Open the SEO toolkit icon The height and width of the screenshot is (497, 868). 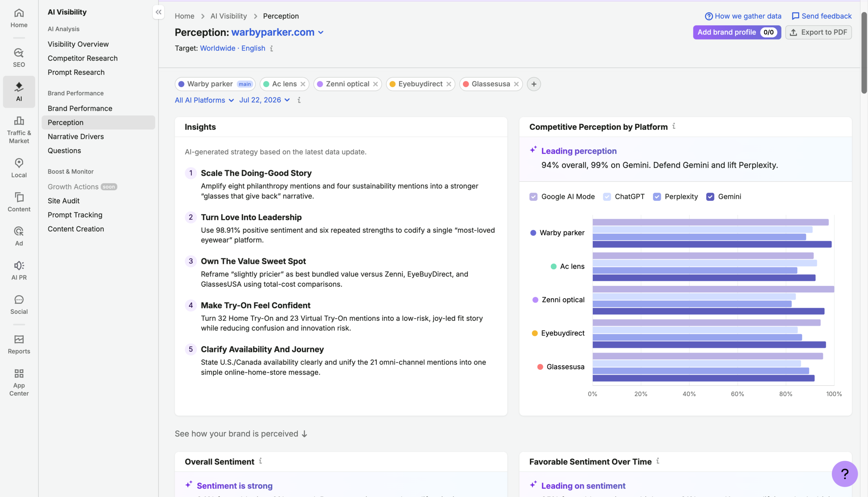(19, 58)
